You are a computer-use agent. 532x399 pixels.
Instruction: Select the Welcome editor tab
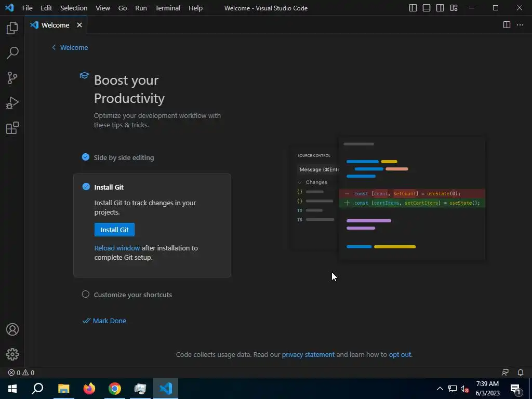coord(55,25)
